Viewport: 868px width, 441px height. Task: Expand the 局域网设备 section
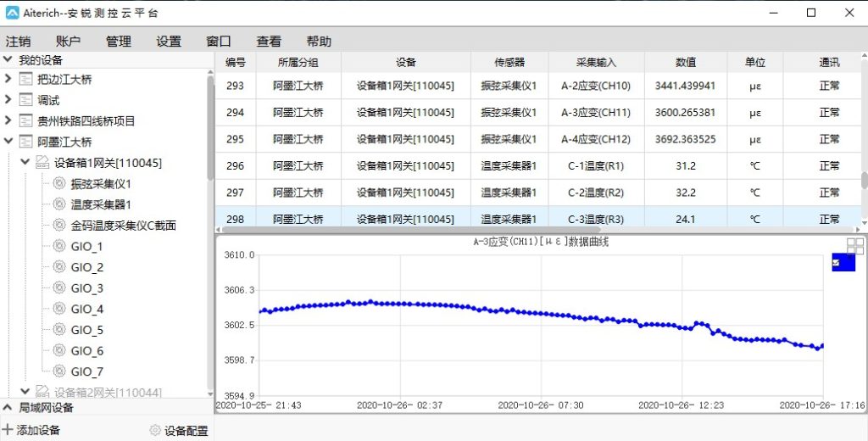click(8, 408)
